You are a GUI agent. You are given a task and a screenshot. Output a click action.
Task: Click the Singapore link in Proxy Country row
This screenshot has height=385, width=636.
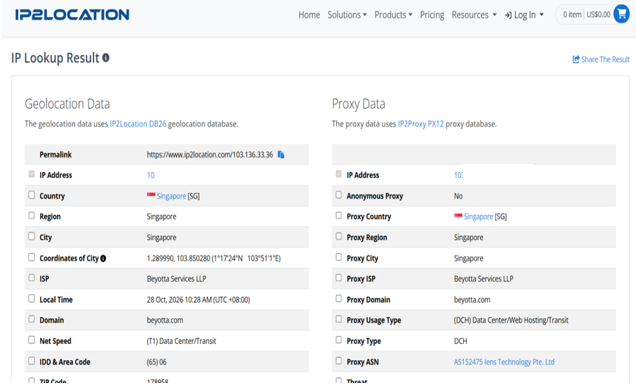pyautogui.click(x=478, y=217)
